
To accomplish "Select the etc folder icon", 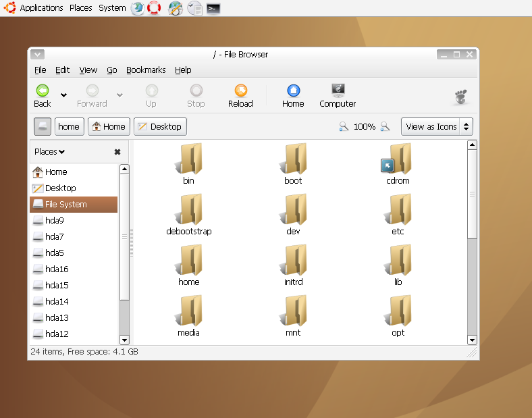I will 398,209.
